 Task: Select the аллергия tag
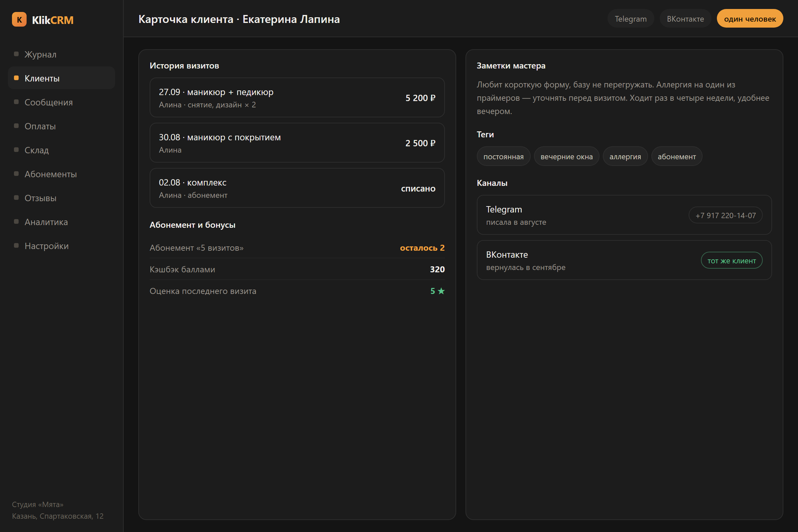(625, 156)
